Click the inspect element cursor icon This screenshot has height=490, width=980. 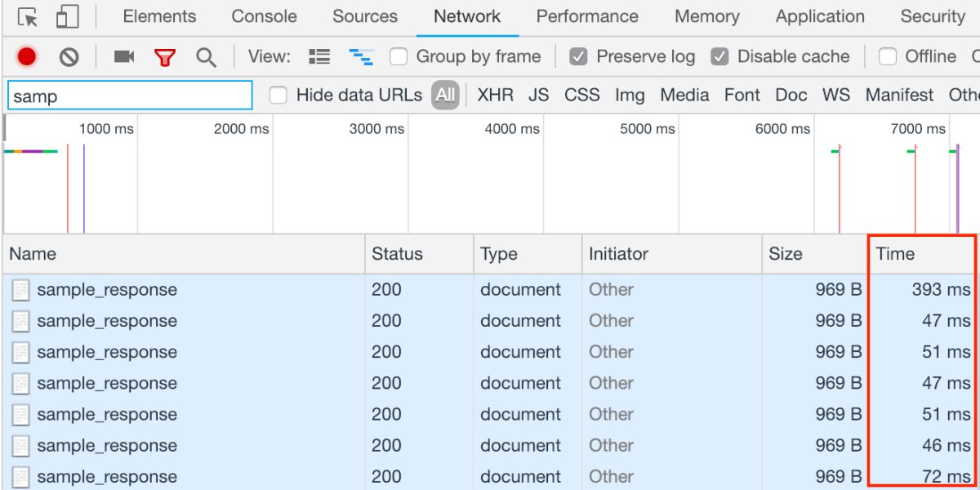coord(28,17)
